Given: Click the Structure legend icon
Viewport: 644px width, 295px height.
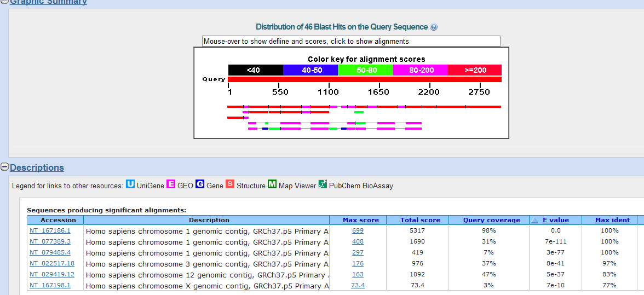Looking at the screenshot, I should (x=230, y=184).
